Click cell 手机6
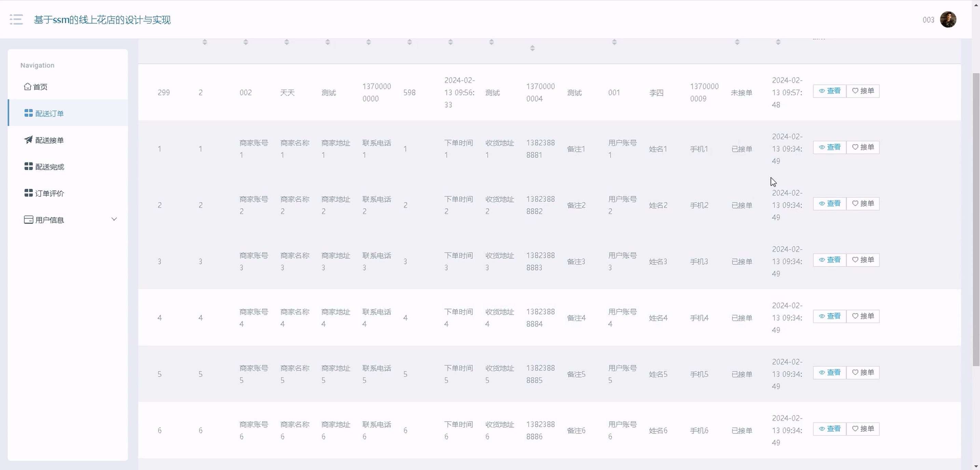Screen dimensions: 980x470 [699, 430]
